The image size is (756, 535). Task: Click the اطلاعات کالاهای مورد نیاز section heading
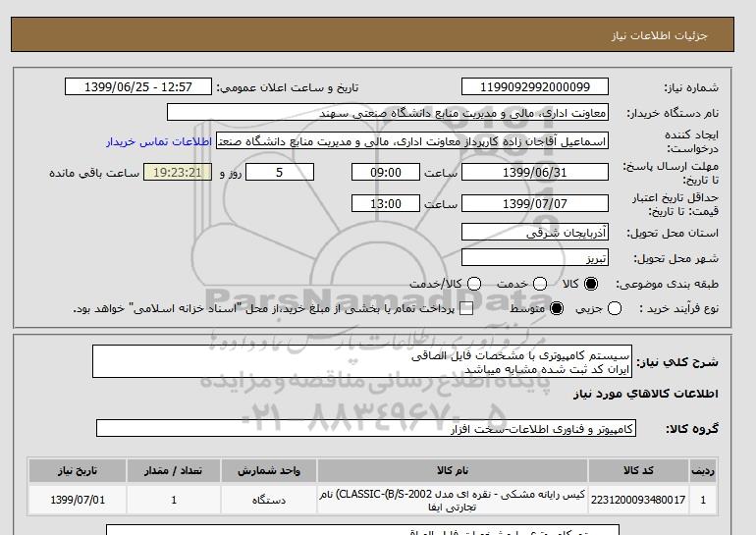click(646, 394)
